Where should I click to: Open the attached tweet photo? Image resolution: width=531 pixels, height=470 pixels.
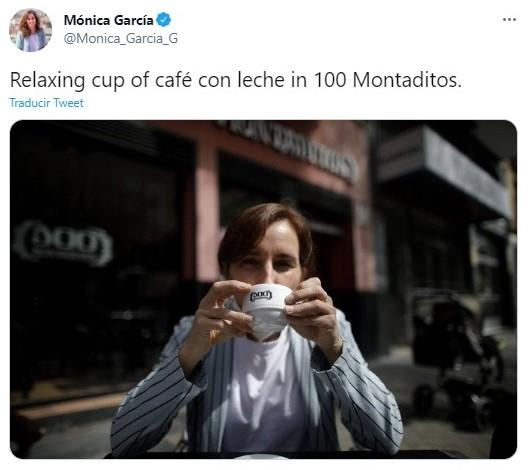pyautogui.click(x=263, y=290)
